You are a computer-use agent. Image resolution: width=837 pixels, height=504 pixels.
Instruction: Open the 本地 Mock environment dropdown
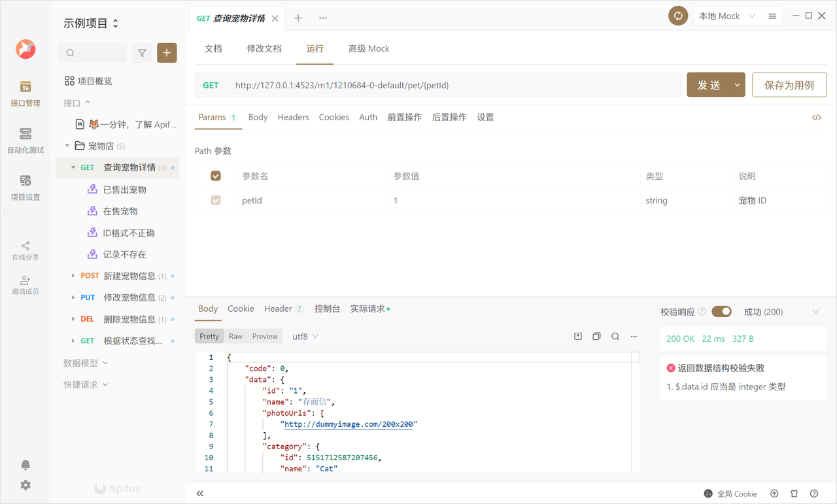pyautogui.click(x=726, y=16)
